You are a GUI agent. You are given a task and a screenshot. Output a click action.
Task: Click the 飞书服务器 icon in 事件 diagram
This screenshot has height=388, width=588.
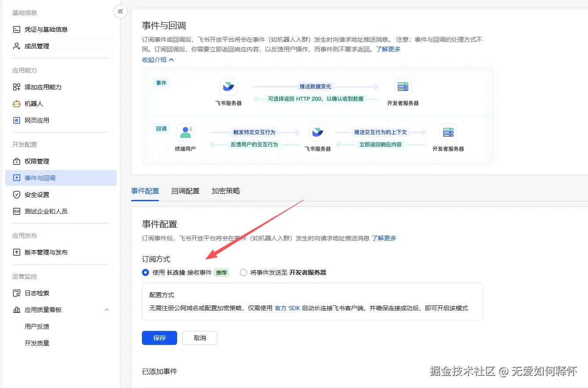(228, 87)
